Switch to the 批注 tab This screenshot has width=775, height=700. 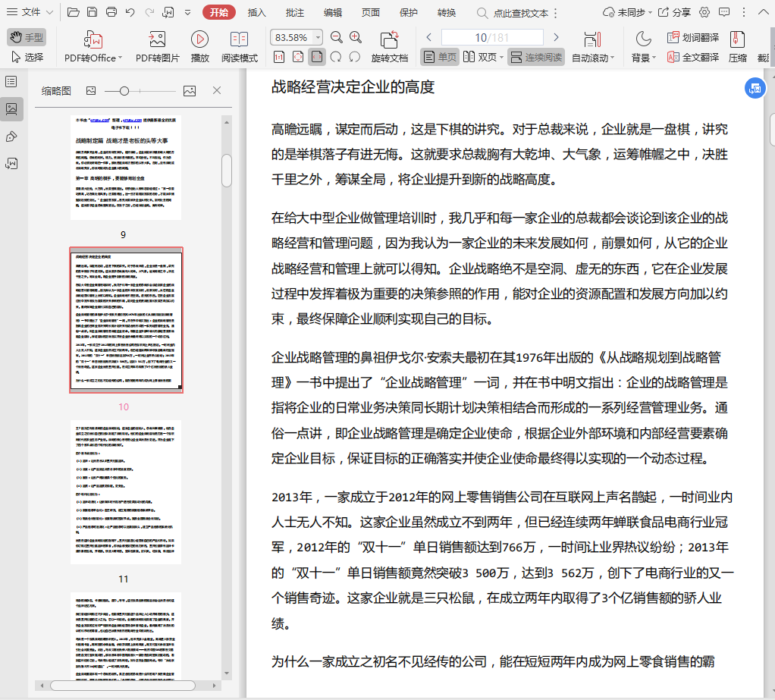click(294, 12)
